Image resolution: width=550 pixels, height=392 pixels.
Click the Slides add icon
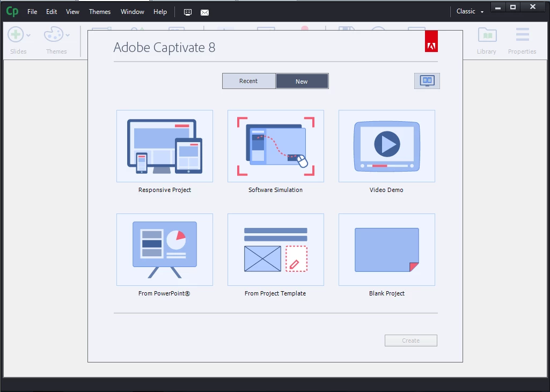(16, 34)
